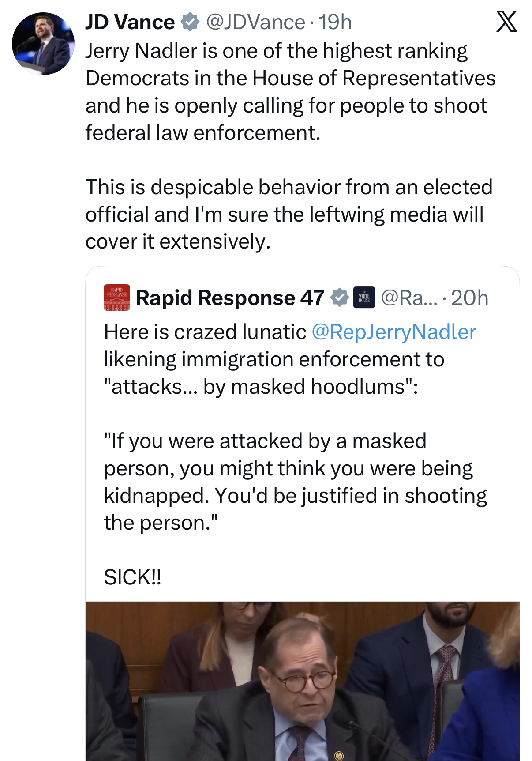Click the @JDVance handle
The height and width of the screenshot is (761, 532).
pyautogui.click(x=255, y=22)
